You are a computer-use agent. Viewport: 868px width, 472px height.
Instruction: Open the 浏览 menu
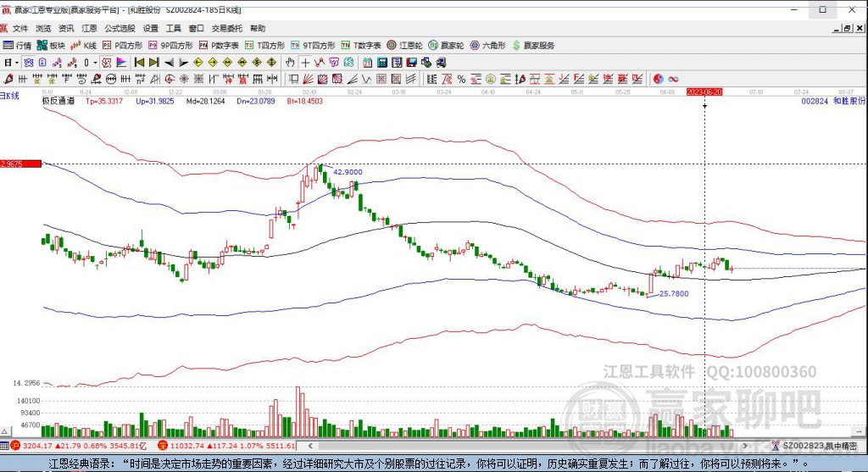tap(43, 28)
